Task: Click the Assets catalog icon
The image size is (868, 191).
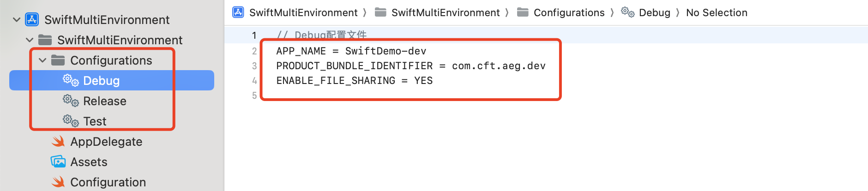Action: (x=58, y=161)
